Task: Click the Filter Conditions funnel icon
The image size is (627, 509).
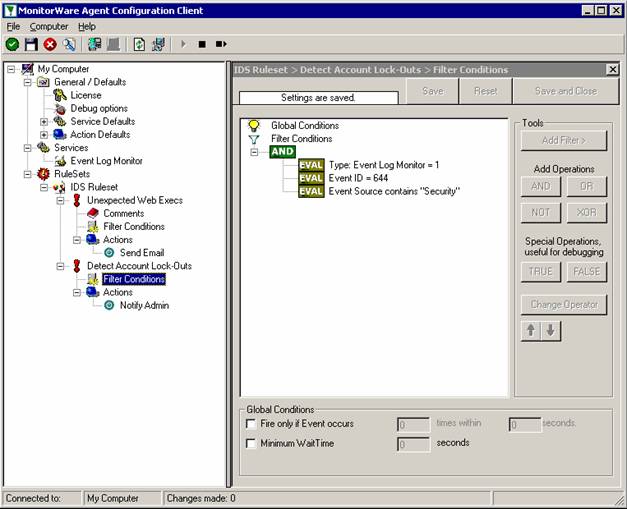Action: (254, 139)
